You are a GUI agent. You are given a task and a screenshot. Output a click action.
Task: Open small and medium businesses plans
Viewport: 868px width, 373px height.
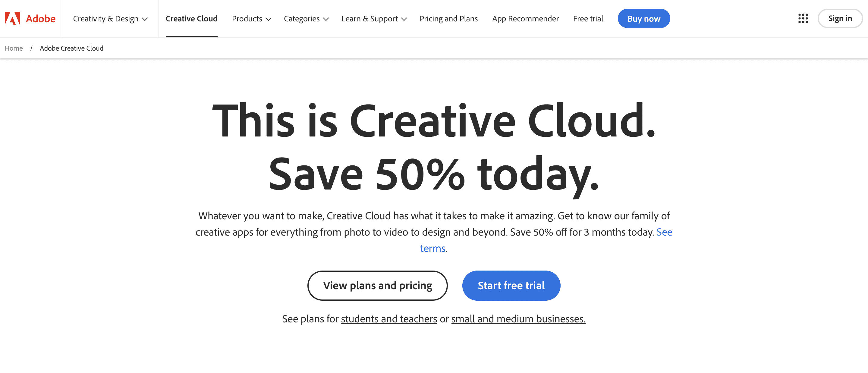coord(518,318)
